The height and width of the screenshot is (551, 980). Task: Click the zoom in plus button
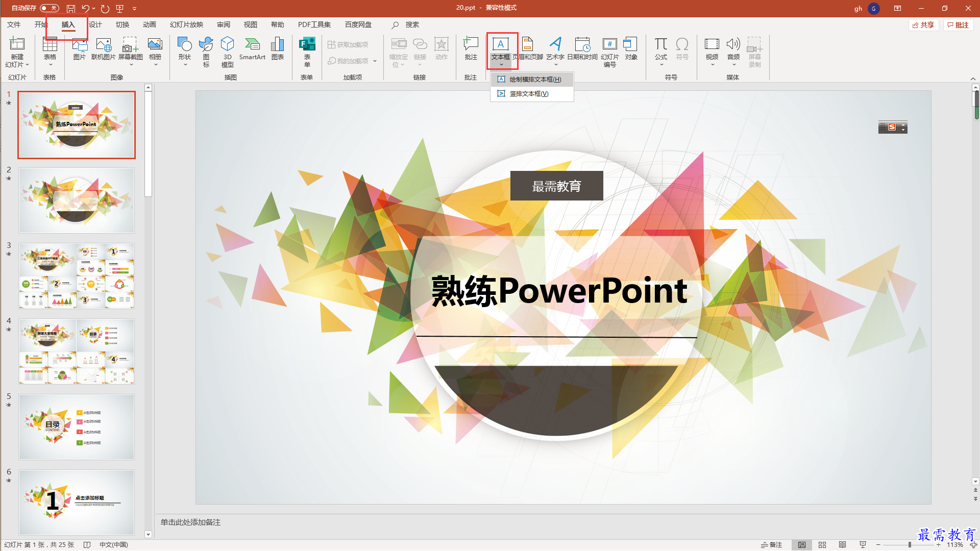(938, 545)
